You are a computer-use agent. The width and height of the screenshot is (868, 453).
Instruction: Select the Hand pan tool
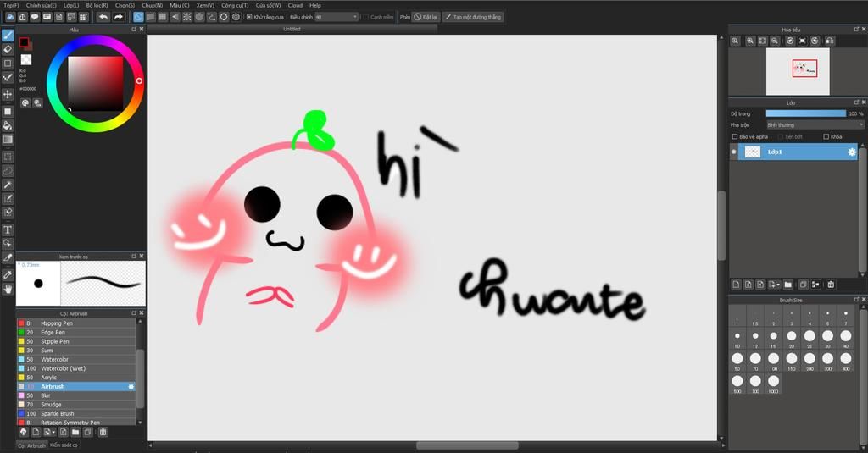click(x=8, y=289)
